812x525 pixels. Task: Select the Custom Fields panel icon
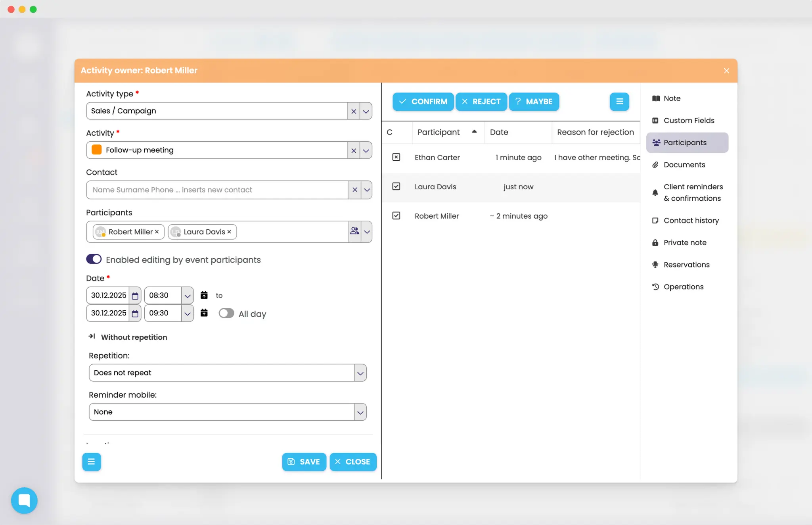pyautogui.click(x=655, y=120)
